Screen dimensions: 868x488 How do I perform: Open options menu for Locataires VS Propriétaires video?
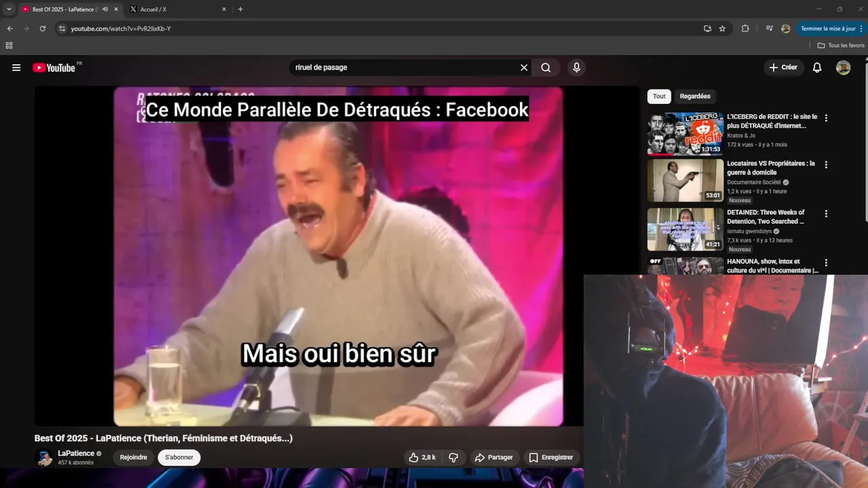click(826, 164)
